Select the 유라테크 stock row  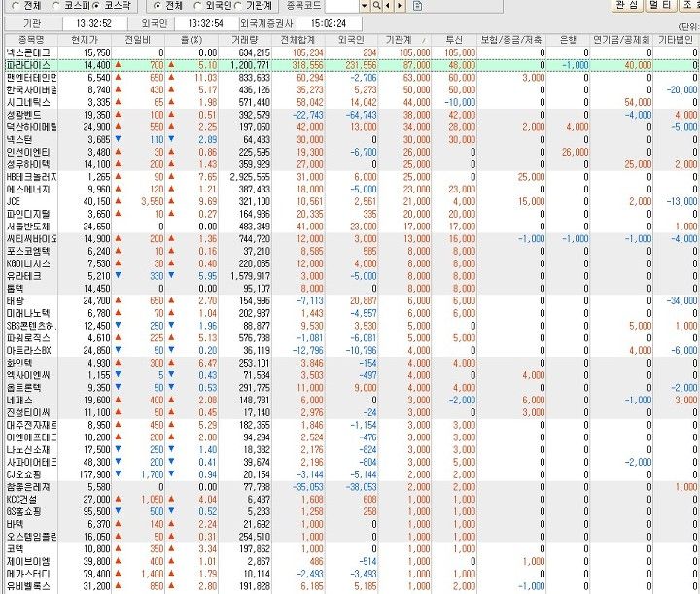[352, 276]
